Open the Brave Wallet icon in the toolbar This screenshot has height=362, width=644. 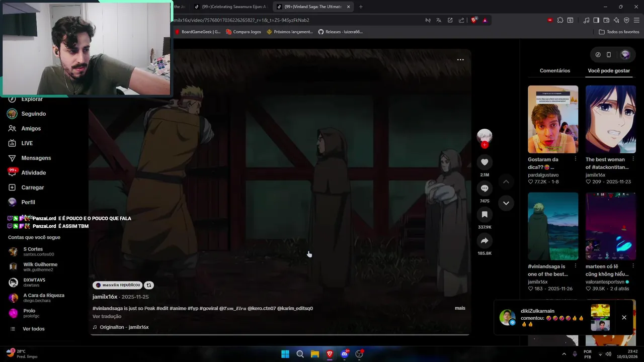point(606,20)
